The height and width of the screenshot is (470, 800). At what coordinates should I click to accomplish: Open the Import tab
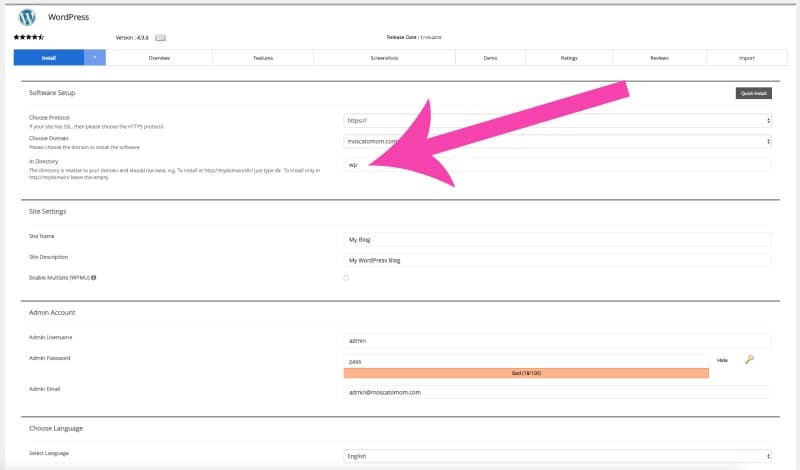[746, 58]
